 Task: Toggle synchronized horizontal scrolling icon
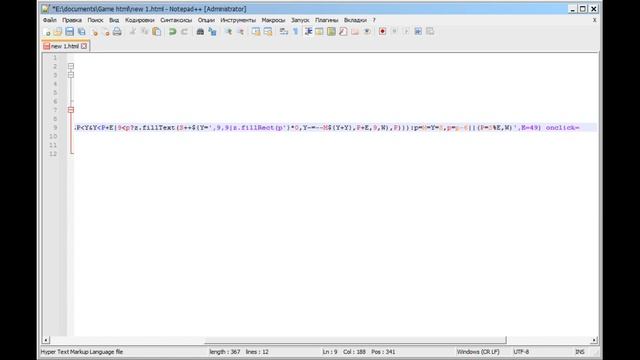[x=268, y=31]
